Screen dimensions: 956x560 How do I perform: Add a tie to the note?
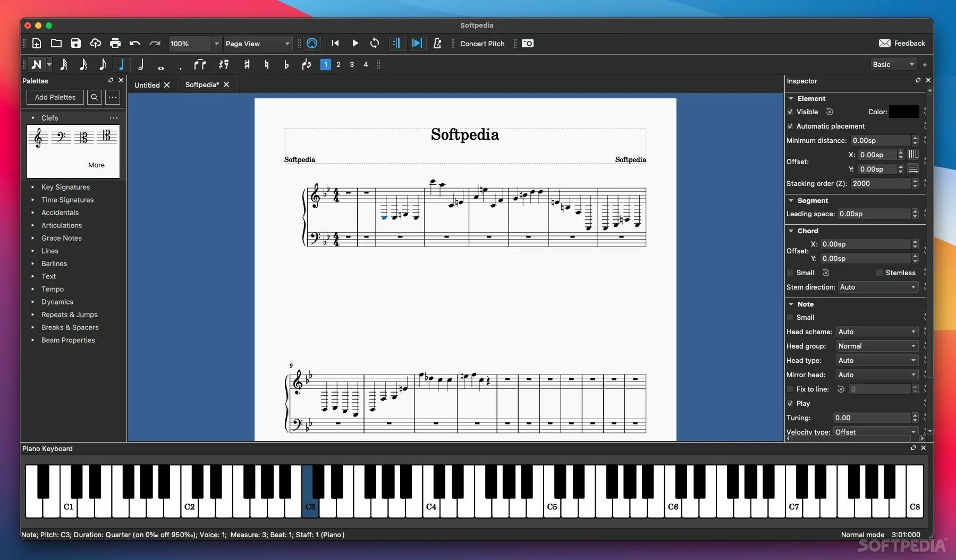[200, 65]
